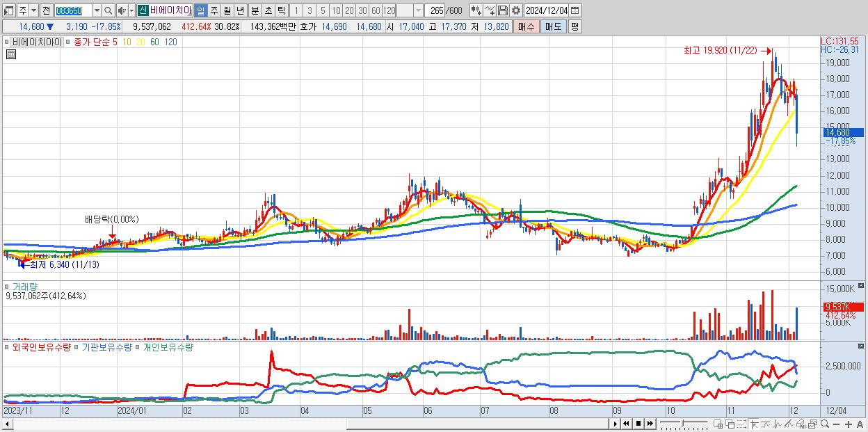Select the 일 (daily) period button
The width and height of the screenshot is (868, 432).
(x=200, y=10)
